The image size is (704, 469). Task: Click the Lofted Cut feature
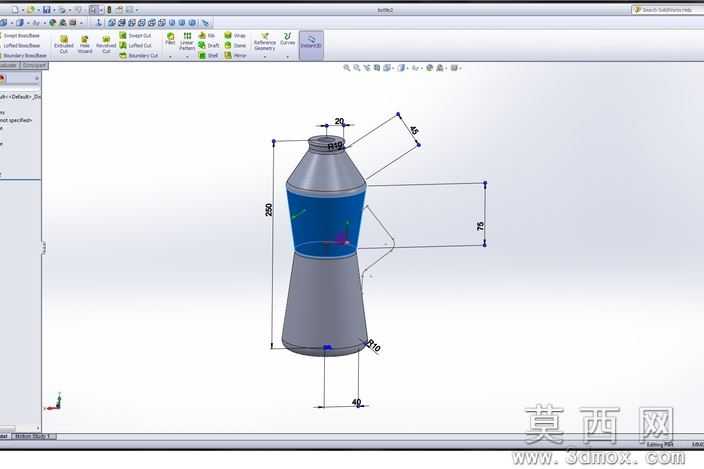click(x=135, y=45)
